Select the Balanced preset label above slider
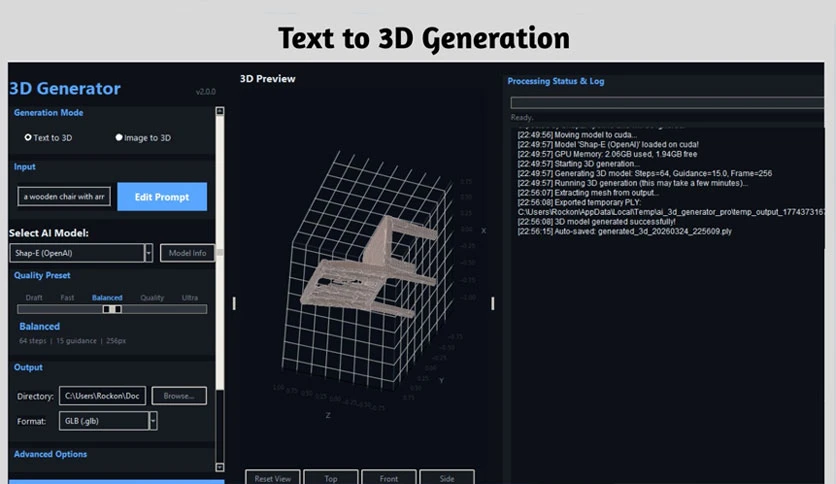Screen dimensions: 836x484 pos(107,297)
